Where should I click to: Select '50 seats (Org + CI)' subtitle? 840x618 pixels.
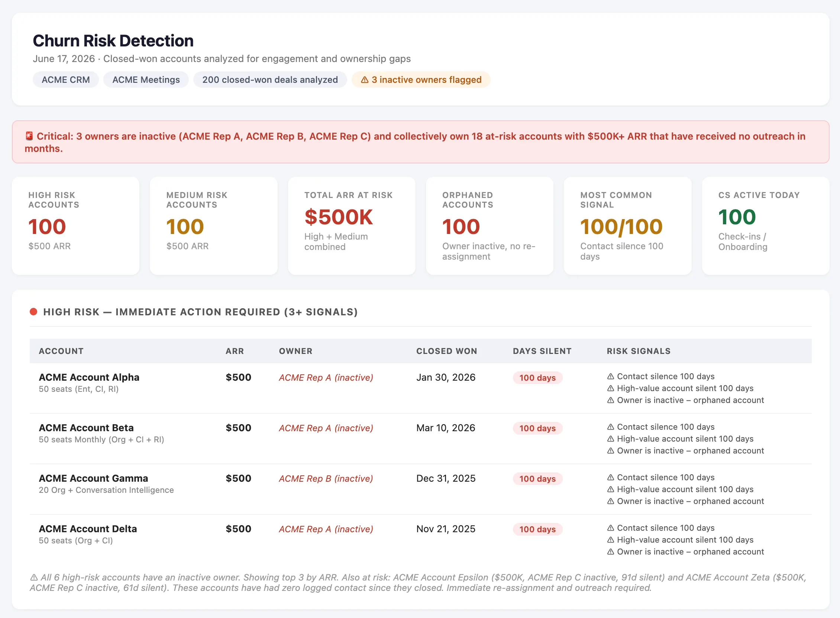(x=75, y=540)
